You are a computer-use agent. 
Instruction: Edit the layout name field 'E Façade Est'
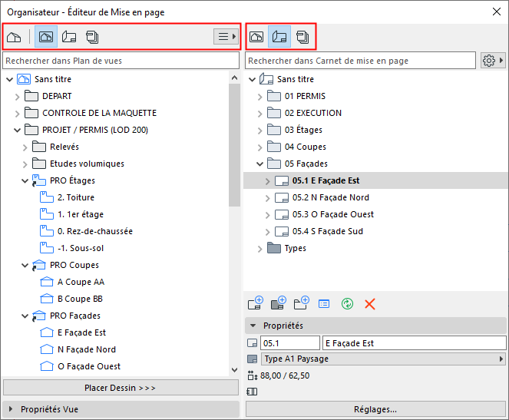pos(415,343)
